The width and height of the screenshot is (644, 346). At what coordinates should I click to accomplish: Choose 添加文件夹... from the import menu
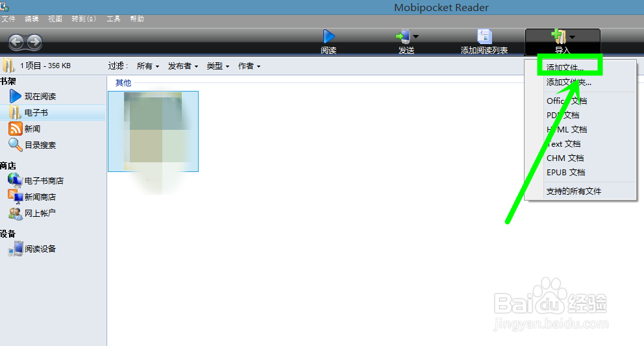[569, 82]
